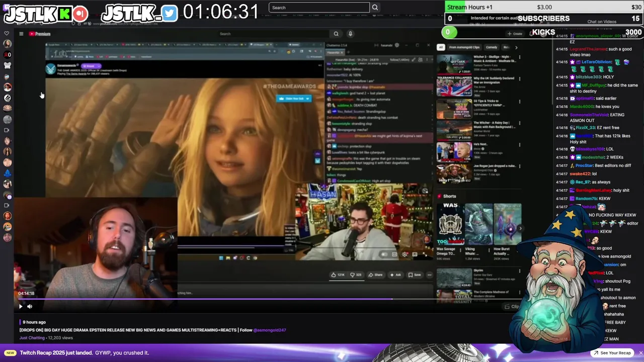Open three-dot menu for Witcher 3 Skellige video
The image size is (644, 362).
click(x=519, y=57)
